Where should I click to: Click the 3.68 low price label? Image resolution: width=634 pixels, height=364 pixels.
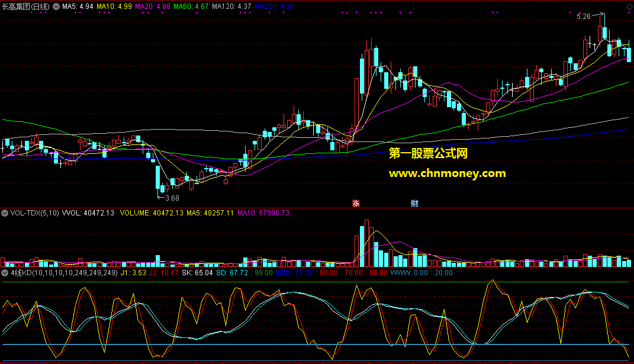[172, 198]
